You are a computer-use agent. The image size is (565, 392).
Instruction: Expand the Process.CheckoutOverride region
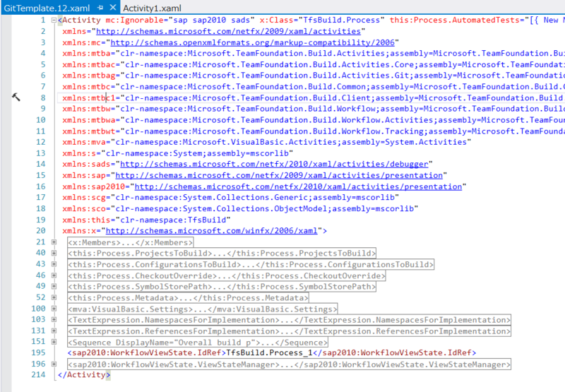[x=54, y=275]
